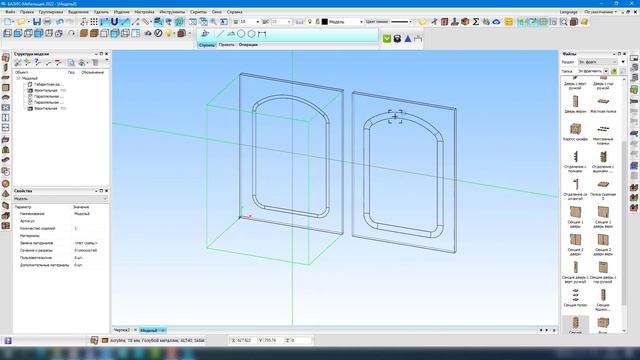Open the arrow next to the Open folder icon
Screen dimensions: 640x360
[29, 22]
